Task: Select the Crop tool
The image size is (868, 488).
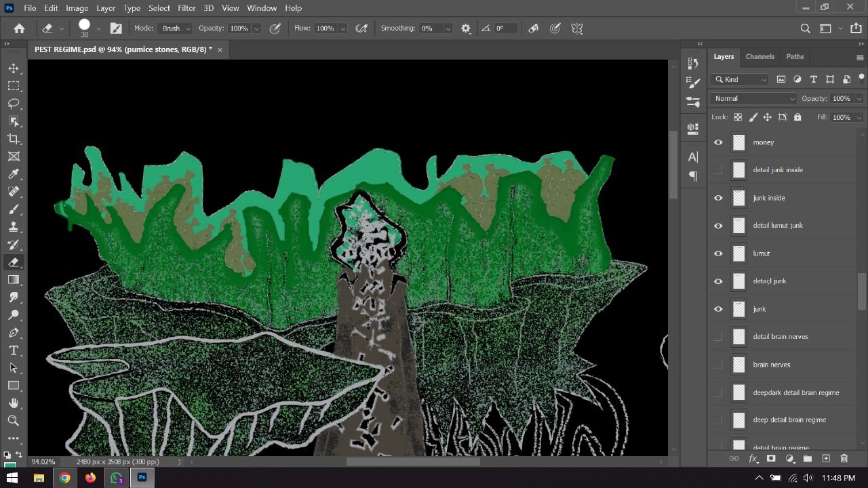Action: coord(14,139)
